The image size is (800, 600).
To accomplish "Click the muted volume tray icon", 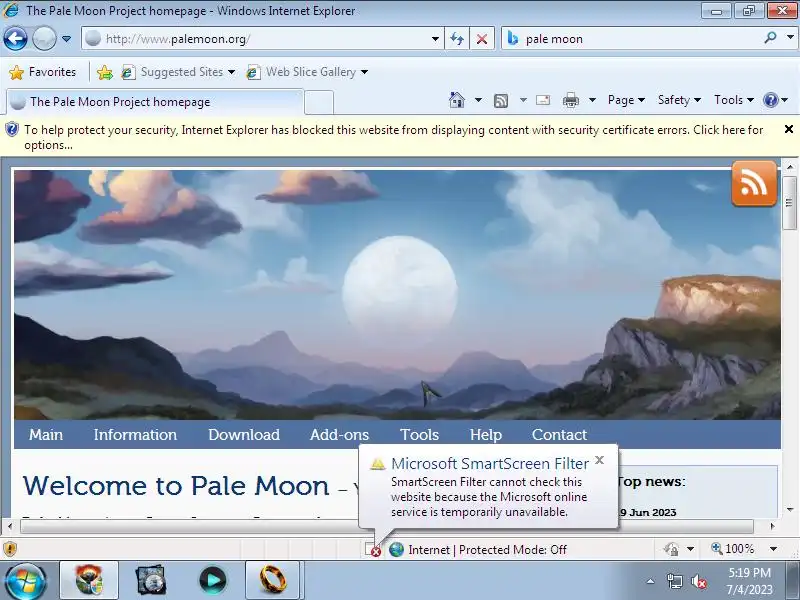I will click(x=698, y=581).
